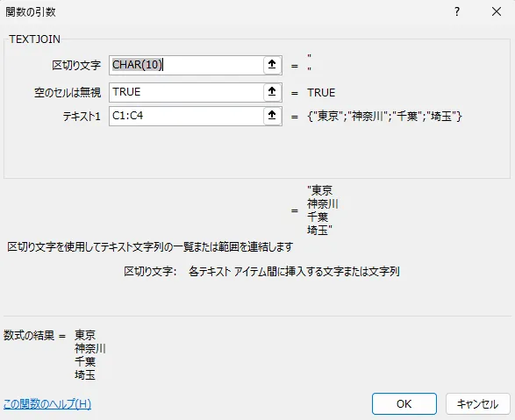
Task: Click the 数式の結果 result label
Action: [x=29, y=335]
